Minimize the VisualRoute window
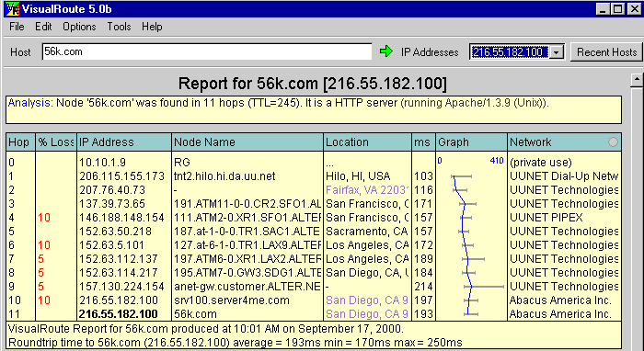The width and height of the screenshot is (644, 351). (x=603, y=9)
